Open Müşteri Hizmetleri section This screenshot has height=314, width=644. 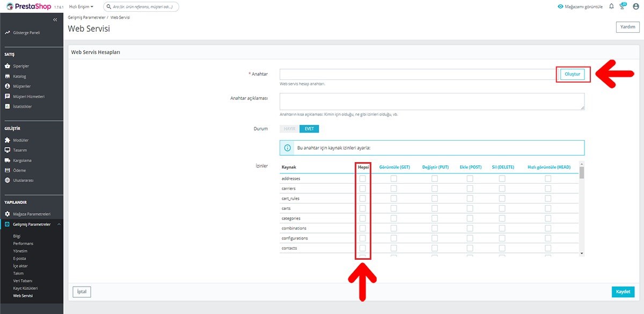pyautogui.click(x=28, y=97)
